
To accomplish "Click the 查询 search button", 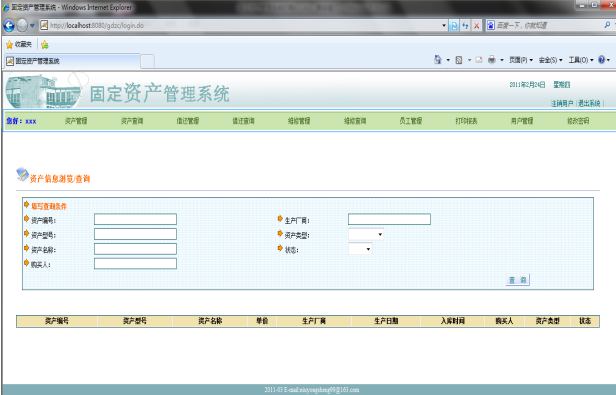I will pyautogui.click(x=518, y=280).
